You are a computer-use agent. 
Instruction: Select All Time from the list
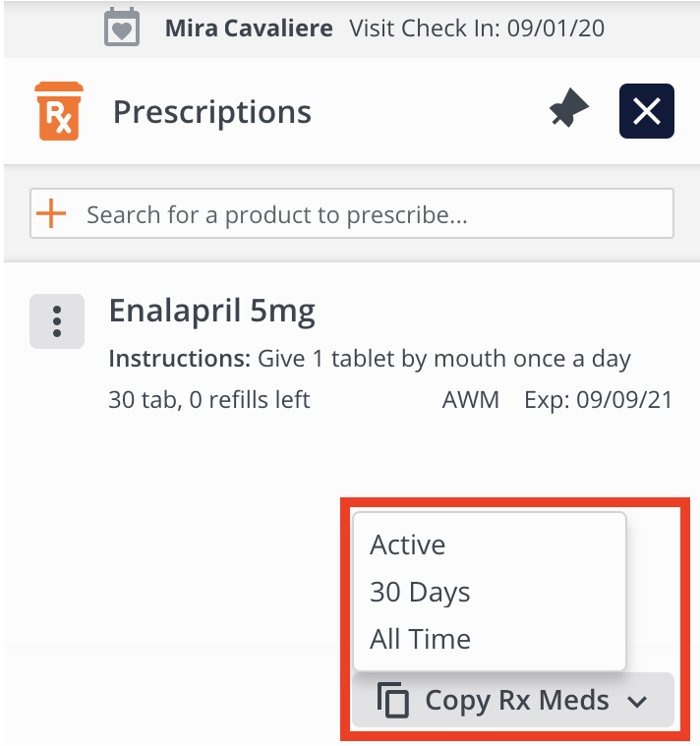tap(420, 639)
